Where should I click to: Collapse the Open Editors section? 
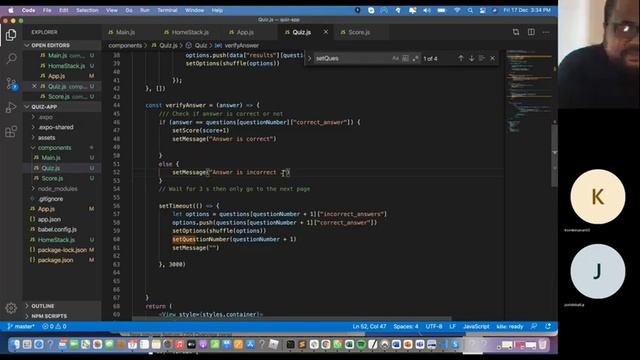(x=62, y=45)
